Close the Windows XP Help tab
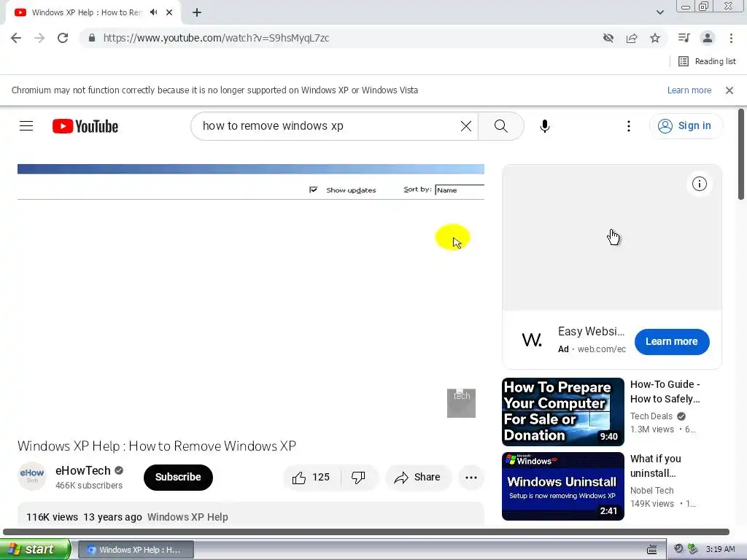This screenshot has height=560, width=747. pyautogui.click(x=169, y=12)
